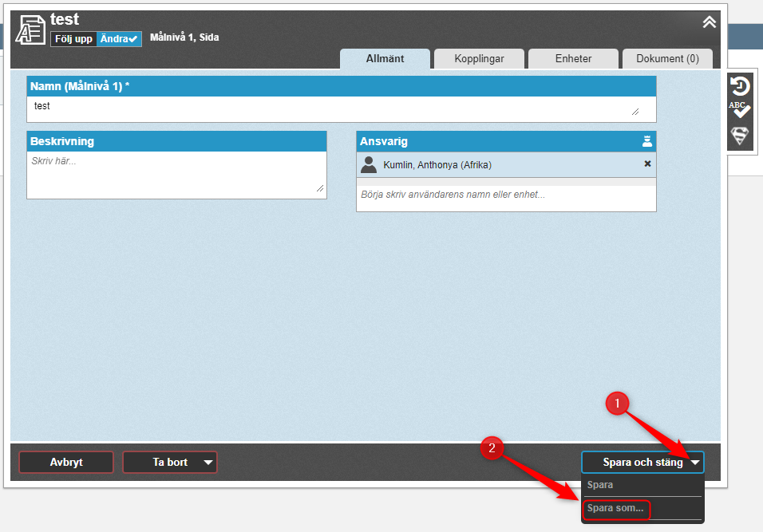Open the Kopplingar tab

(x=479, y=58)
